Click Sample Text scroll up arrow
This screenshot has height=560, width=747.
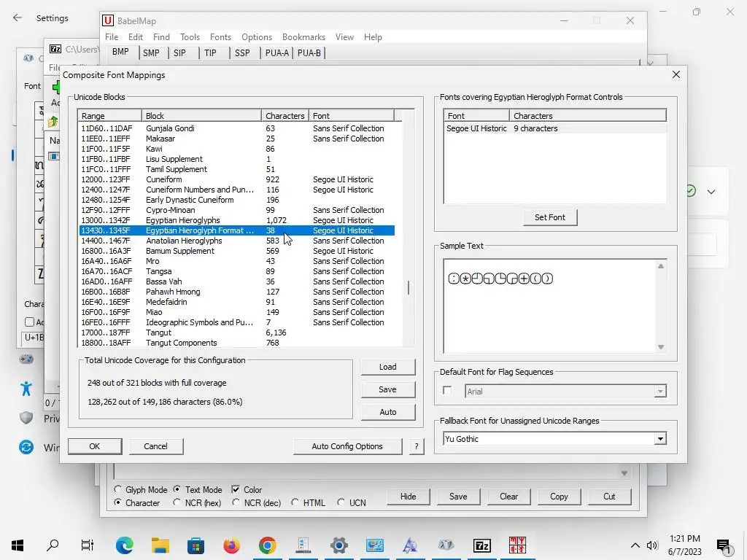pos(661,266)
